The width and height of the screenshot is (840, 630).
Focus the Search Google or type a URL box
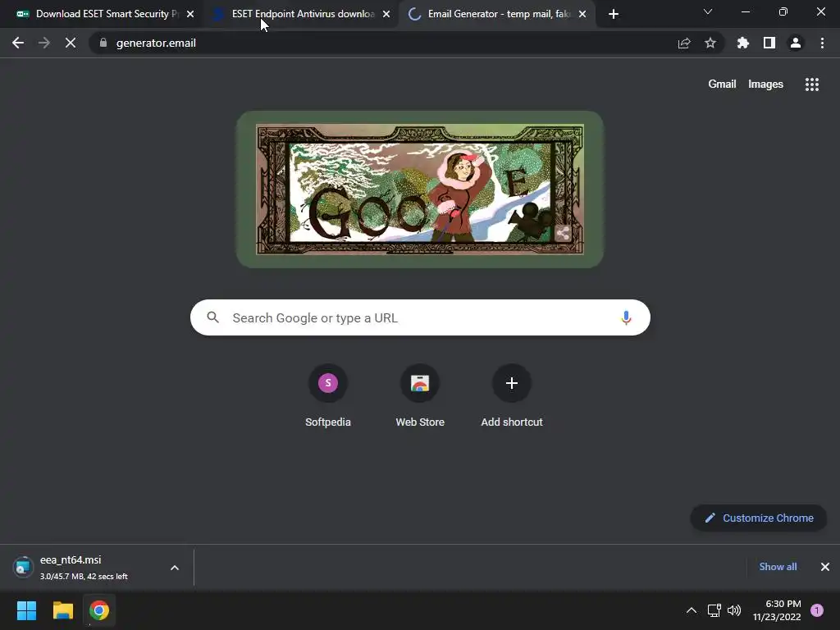[x=420, y=317]
